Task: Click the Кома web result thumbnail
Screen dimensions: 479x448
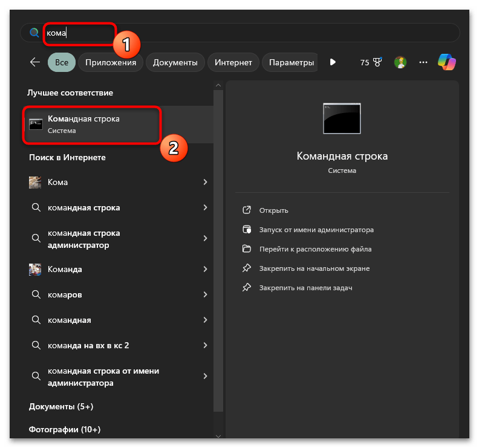Action: (35, 183)
